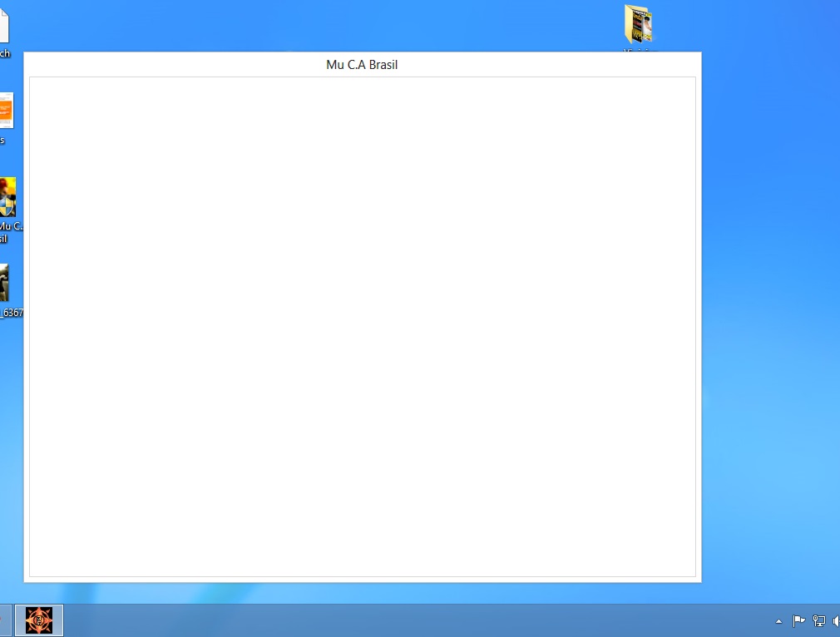Click the "_6367" file name label

[11, 314]
